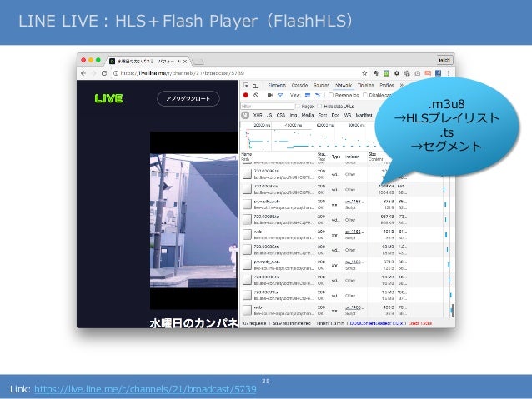
Task: Switch to the Timeline tab
Action: tap(365, 85)
